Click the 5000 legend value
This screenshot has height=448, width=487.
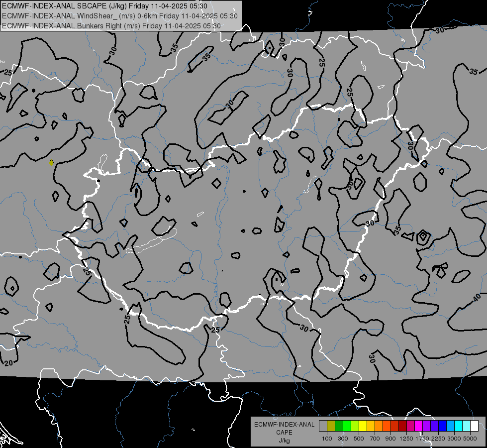[x=470, y=439]
